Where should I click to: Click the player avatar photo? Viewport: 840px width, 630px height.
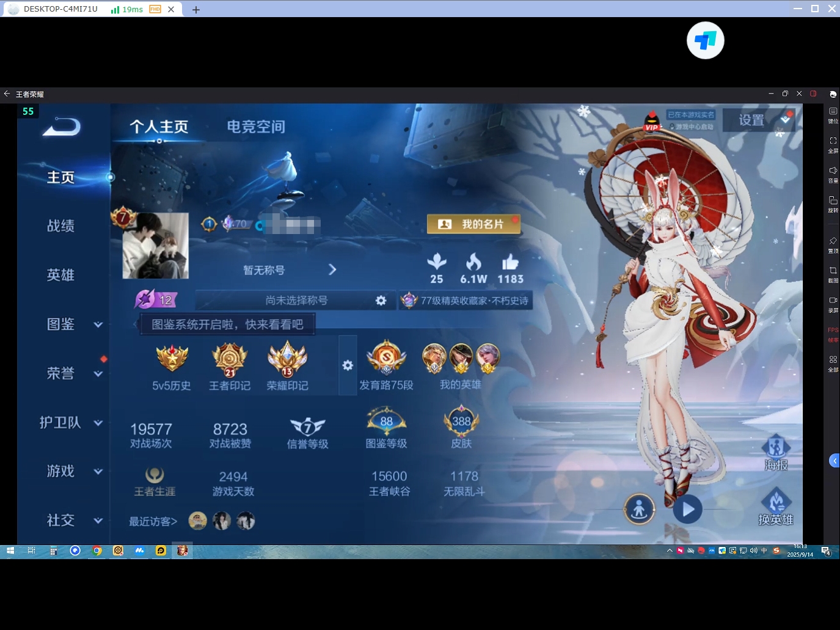(155, 246)
